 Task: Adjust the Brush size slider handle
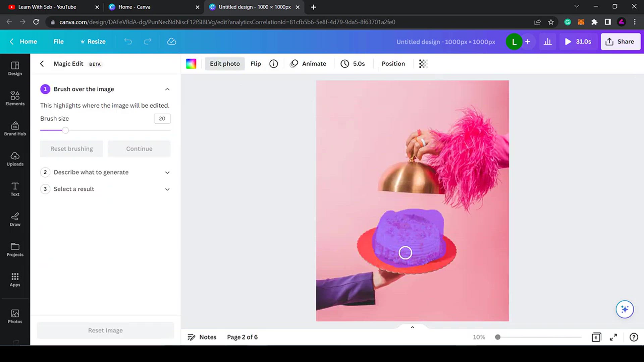[x=65, y=130]
